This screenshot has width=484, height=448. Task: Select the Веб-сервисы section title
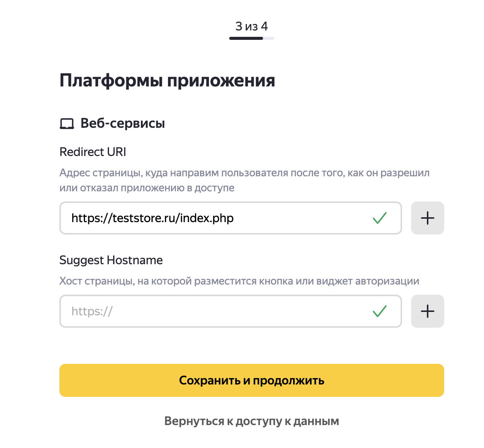coord(123,123)
